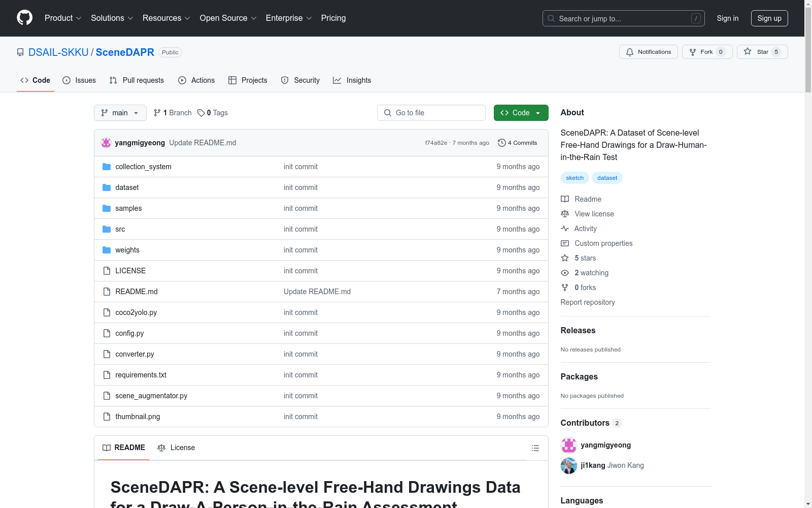812x508 pixels.
Task: Click the scene_augmentator.py file icon
Action: [x=107, y=396]
